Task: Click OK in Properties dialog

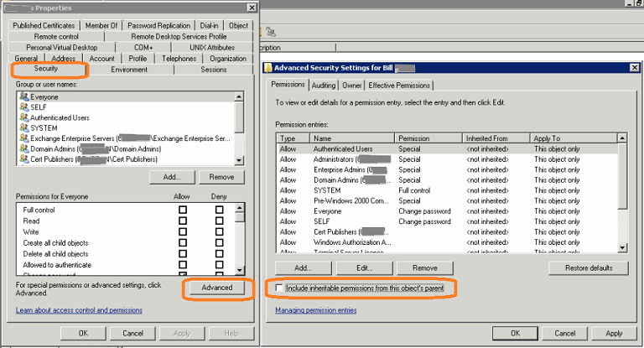Action: pos(83,333)
